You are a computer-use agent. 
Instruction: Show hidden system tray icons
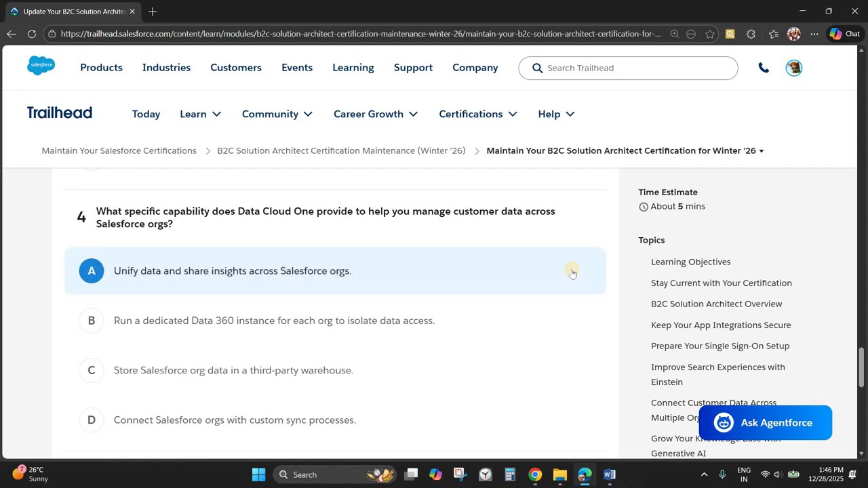pos(704,474)
